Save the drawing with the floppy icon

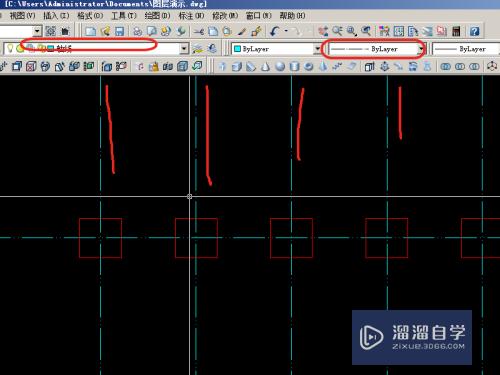pyautogui.click(x=119, y=31)
